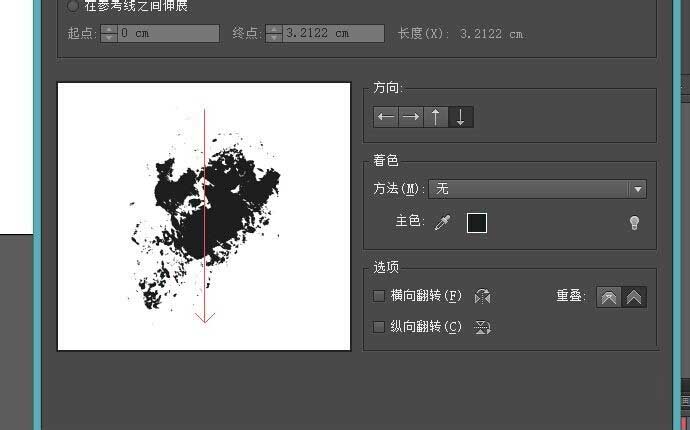The height and width of the screenshot is (430, 690).
Task: Choose the first overlap adjust option
Action: pyautogui.click(x=609, y=297)
